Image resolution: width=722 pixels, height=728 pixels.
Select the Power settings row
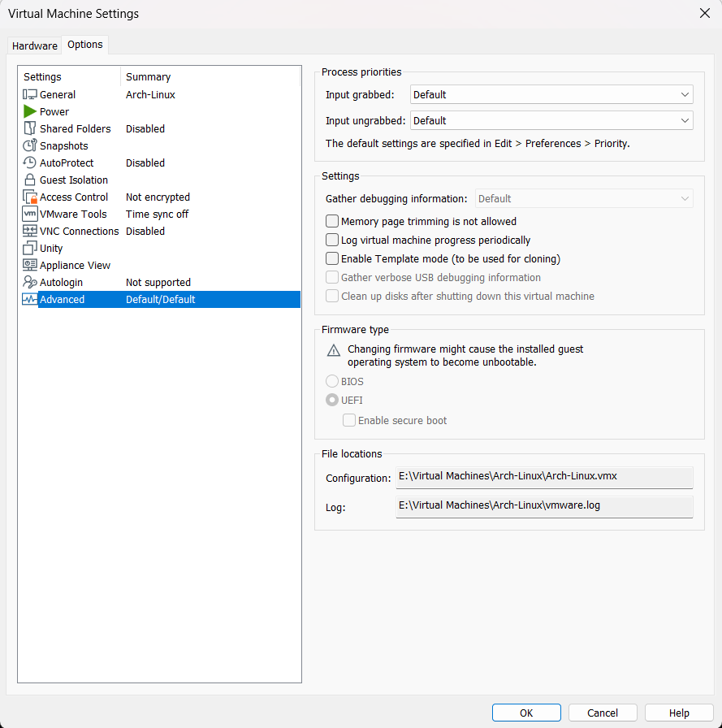pyautogui.click(x=159, y=111)
